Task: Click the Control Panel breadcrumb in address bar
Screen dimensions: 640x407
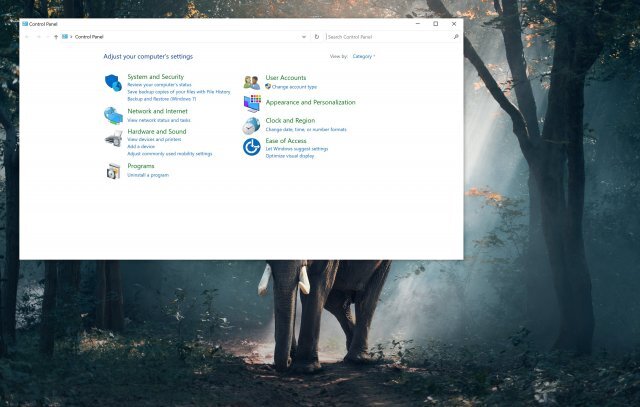Action: coord(89,37)
